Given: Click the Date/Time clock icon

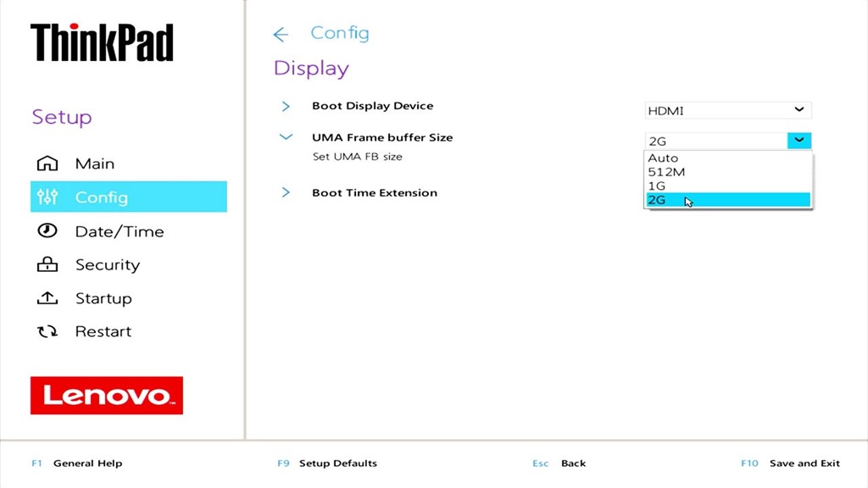Looking at the screenshot, I should click(x=47, y=230).
